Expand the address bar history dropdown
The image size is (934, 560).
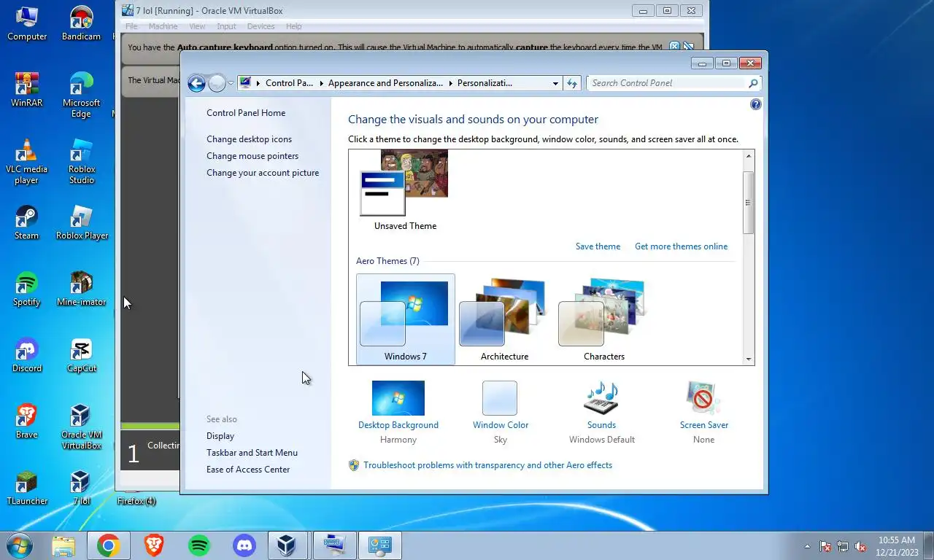(556, 83)
